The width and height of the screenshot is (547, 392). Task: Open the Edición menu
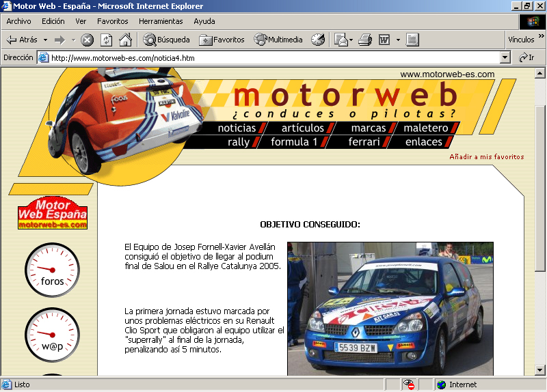53,21
